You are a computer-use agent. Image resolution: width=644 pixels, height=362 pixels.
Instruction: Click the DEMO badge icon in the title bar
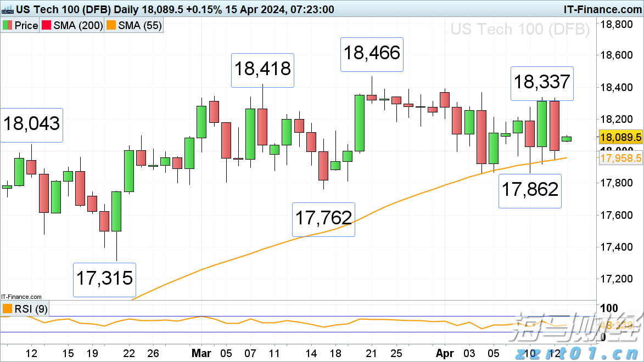(x=7, y=10)
